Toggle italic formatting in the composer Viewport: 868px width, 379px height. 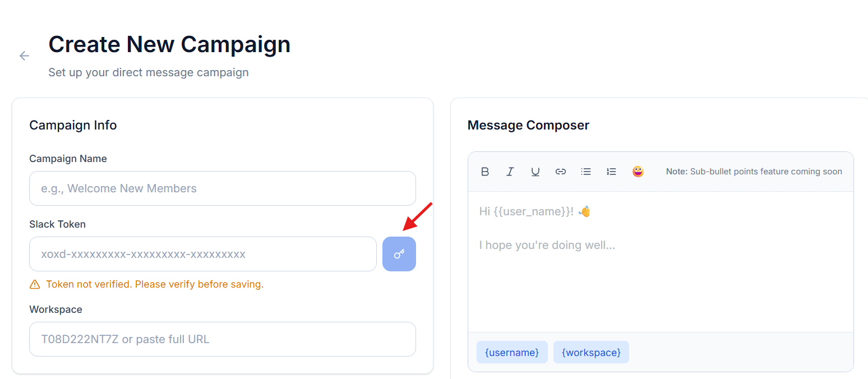click(510, 172)
